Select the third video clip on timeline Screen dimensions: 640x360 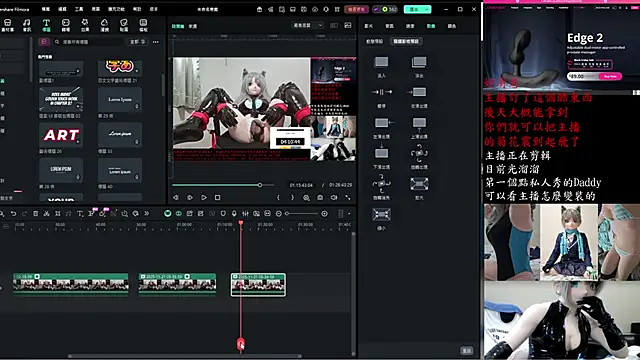click(x=258, y=284)
